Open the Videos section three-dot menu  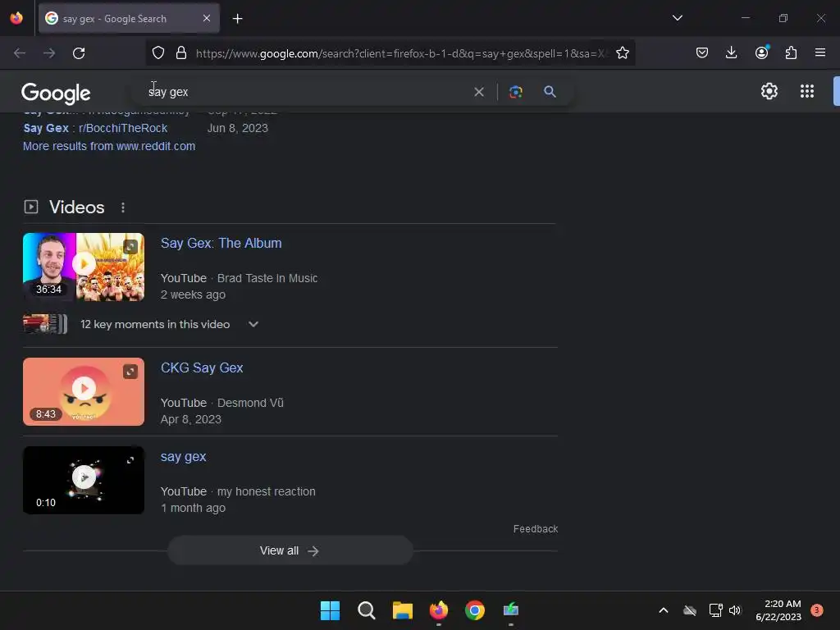[x=123, y=208]
